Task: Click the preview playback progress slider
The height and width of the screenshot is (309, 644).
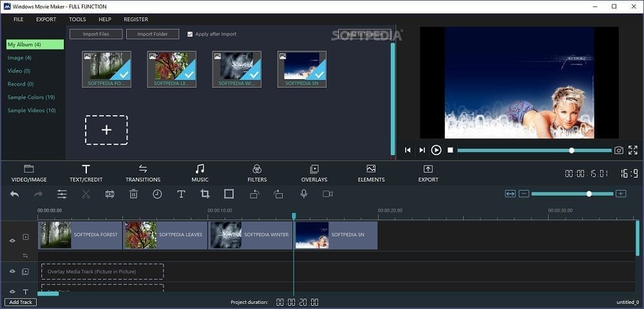Action: pyautogui.click(x=534, y=151)
